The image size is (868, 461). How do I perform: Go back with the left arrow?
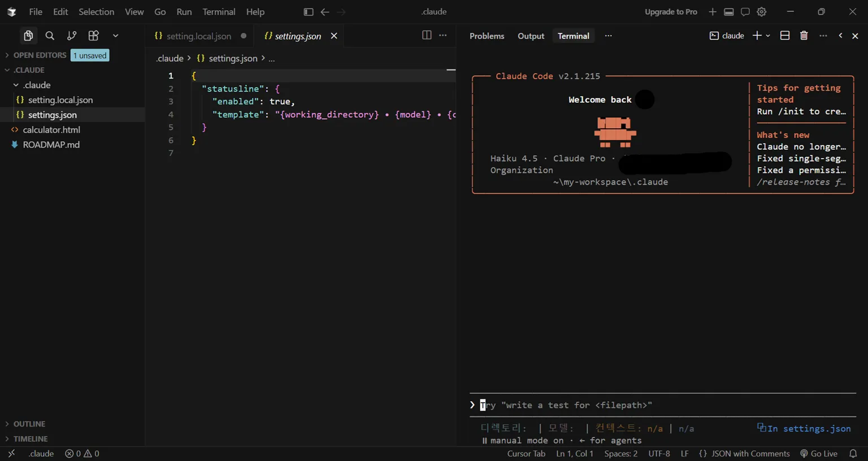tap(325, 12)
